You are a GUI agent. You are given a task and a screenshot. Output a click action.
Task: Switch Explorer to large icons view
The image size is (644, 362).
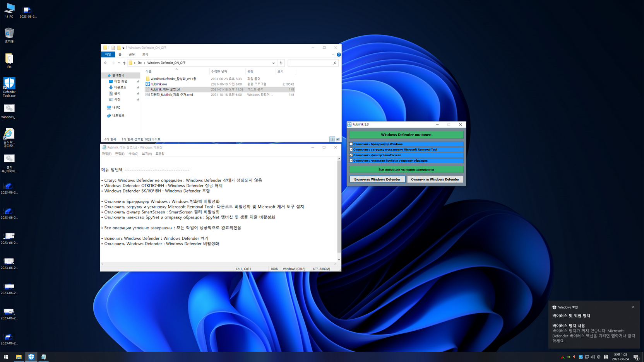338,140
